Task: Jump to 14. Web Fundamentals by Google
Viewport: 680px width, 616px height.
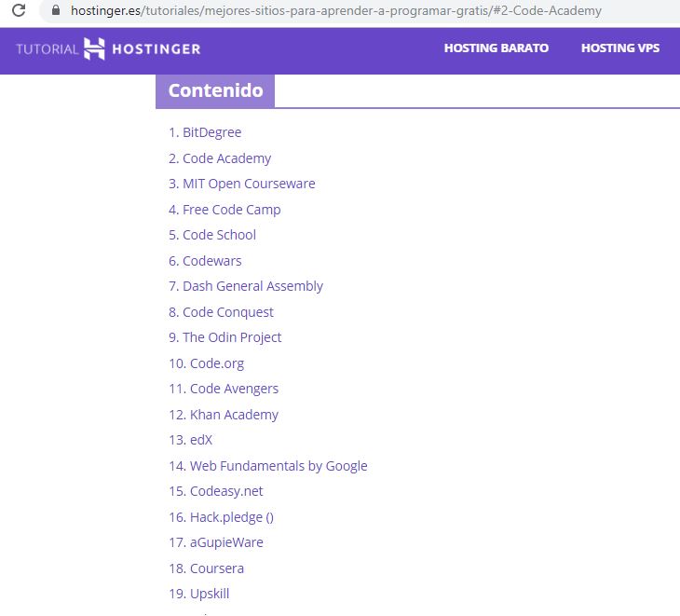Action: pyautogui.click(x=268, y=466)
